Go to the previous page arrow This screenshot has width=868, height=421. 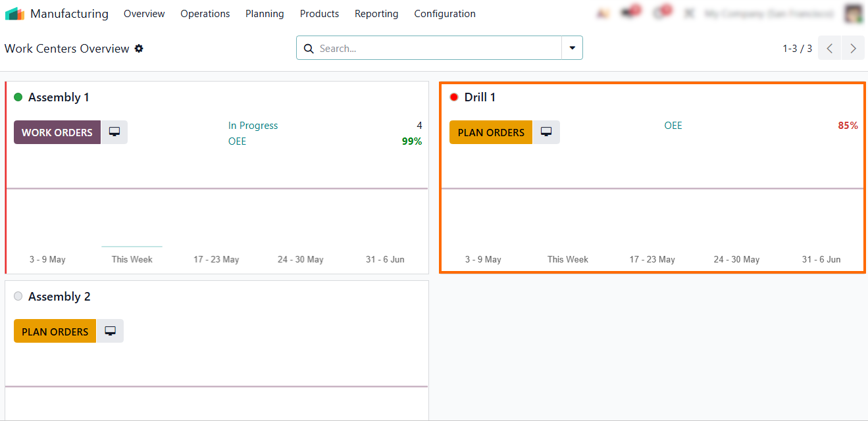(830, 48)
